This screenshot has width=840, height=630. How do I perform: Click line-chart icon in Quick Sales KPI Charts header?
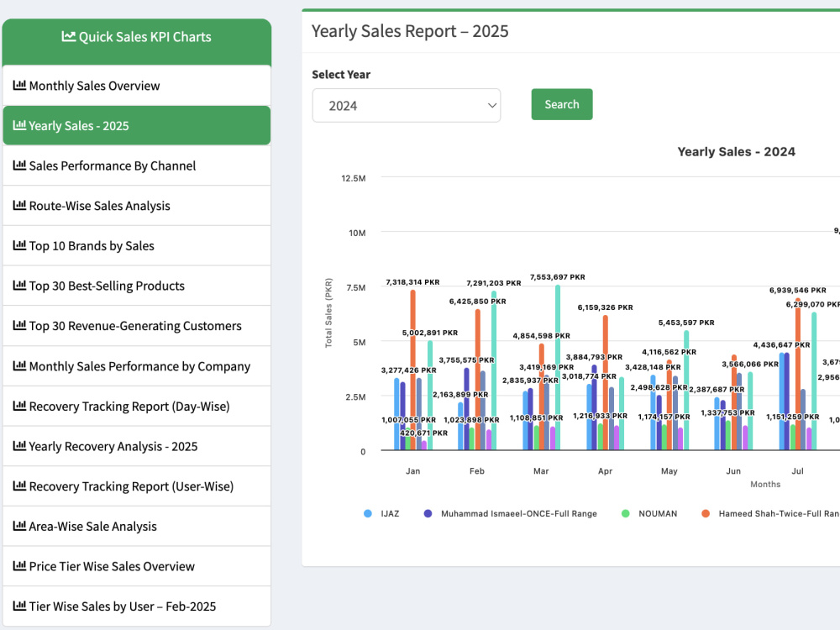(x=69, y=36)
